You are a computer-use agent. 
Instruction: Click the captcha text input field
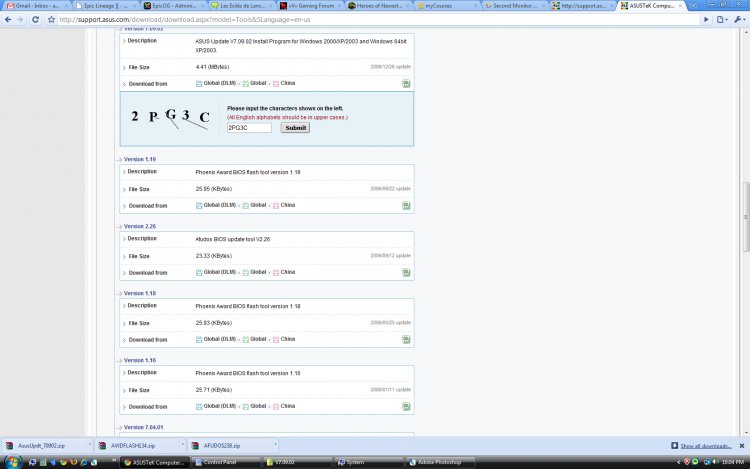(x=249, y=128)
